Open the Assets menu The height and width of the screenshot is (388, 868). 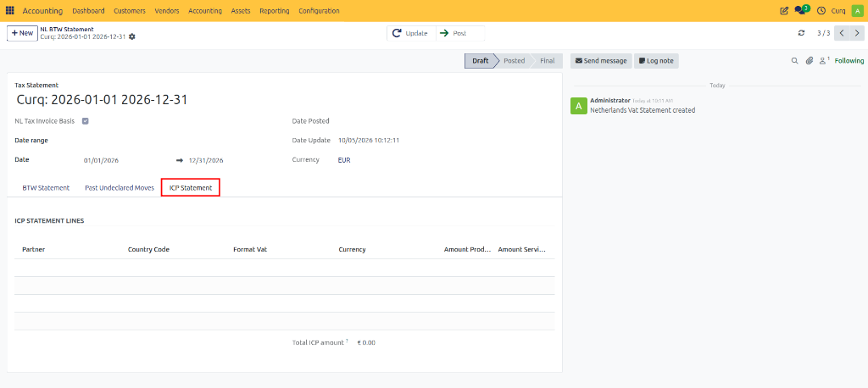[241, 11]
